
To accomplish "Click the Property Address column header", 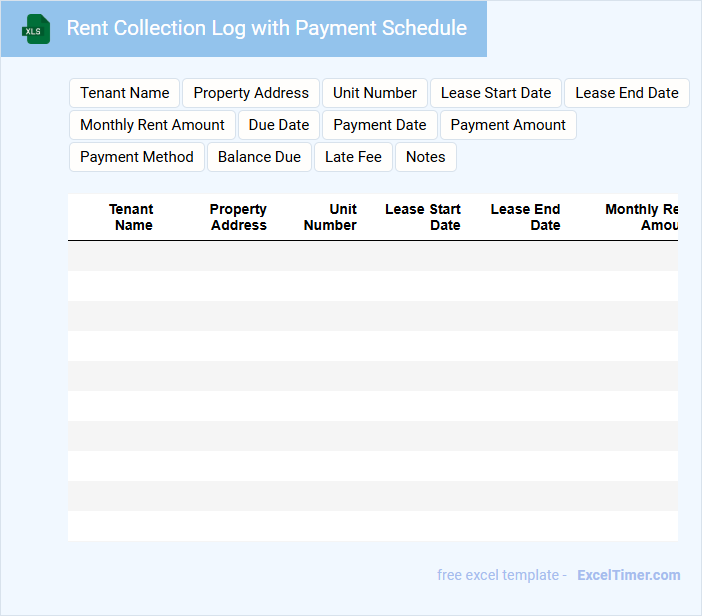I will tap(238, 217).
